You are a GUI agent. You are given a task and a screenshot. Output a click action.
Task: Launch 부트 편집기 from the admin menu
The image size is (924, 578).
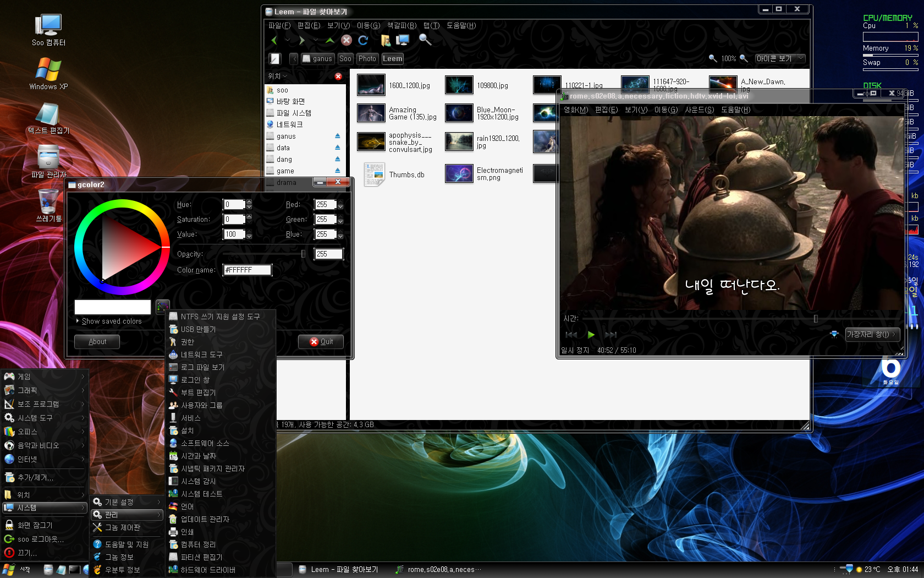click(220, 392)
